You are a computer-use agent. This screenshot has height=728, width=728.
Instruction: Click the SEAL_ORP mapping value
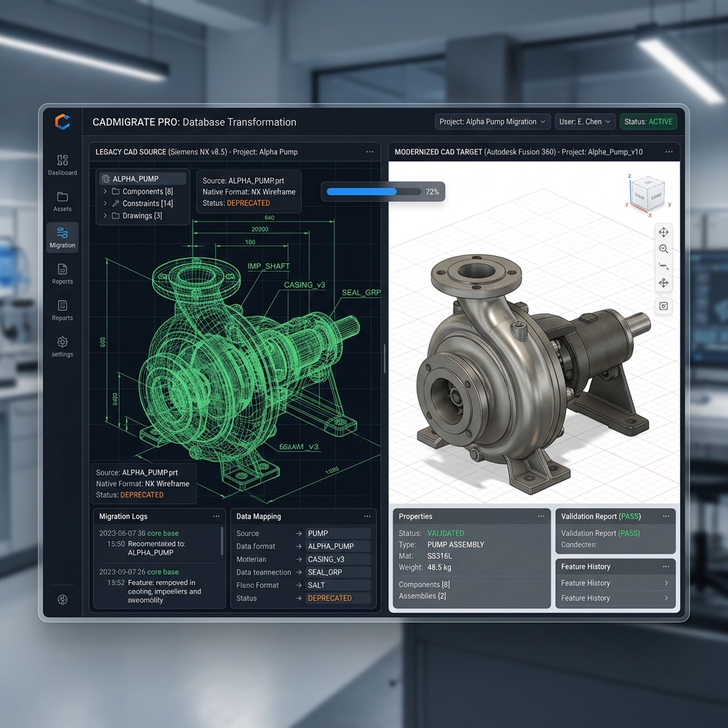[x=338, y=572]
